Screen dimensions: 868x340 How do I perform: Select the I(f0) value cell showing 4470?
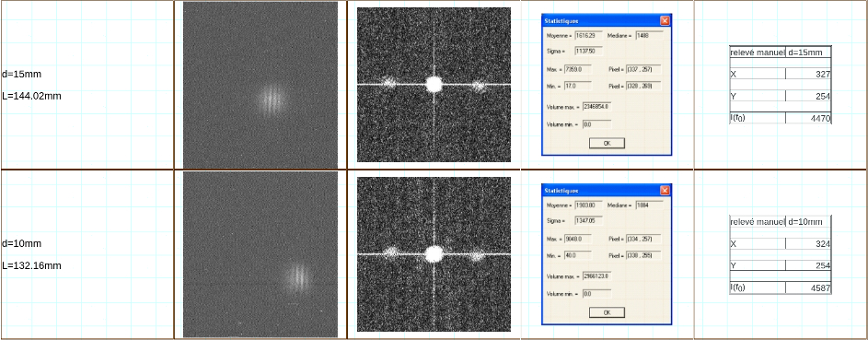[808, 118]
